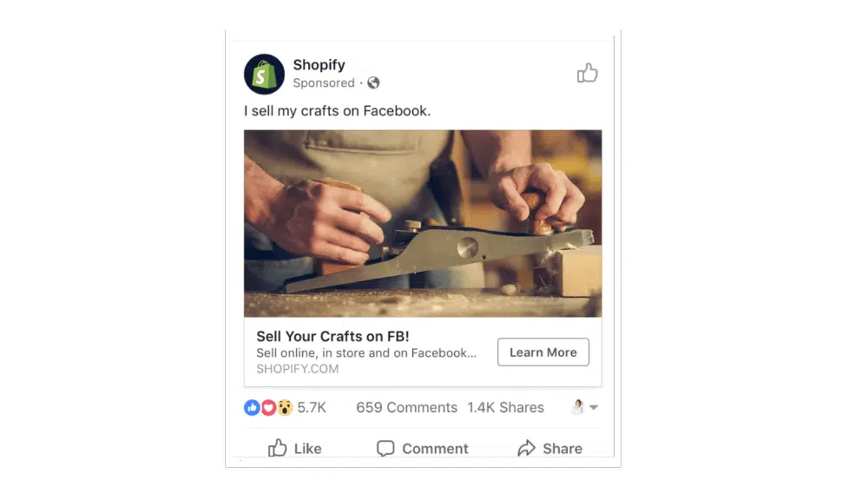Image resolution: width=868 pixels, height=500 pixels.
Task: Open the SHOPIFY.COM link
Action: pos(297,369)
